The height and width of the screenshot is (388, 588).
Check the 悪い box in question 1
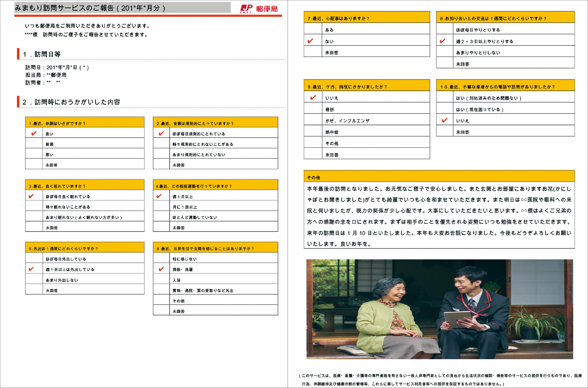coord(34,153)
